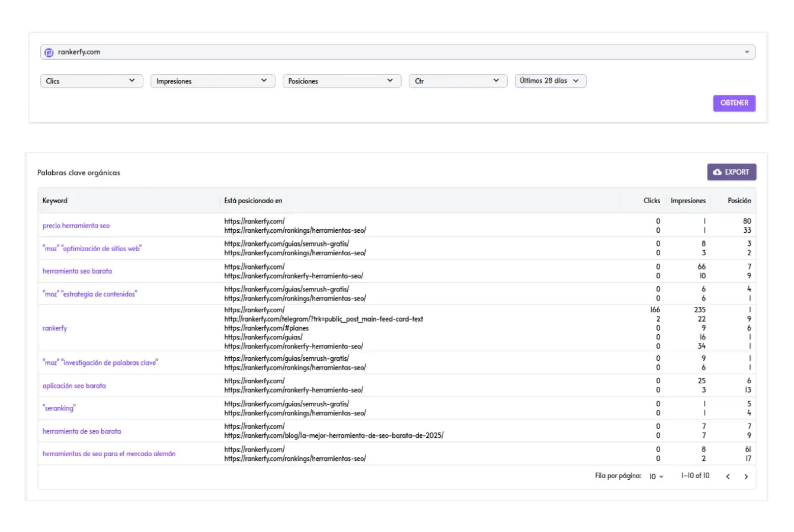Screen dimensions: 794x532
Task: Open the rankerfy.com domain selector dropdown
Action: pyautogui.click(x=398, y=52)
